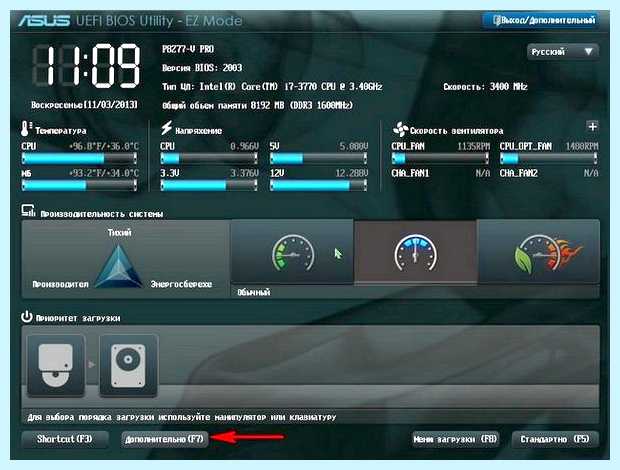Click the CPU_FAN speed bar

440,159
